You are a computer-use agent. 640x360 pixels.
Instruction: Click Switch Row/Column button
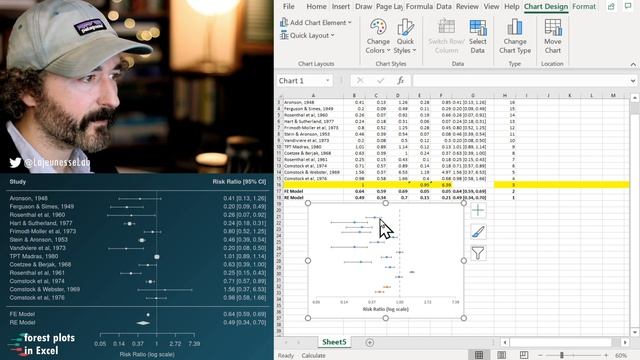pos(446,36)
